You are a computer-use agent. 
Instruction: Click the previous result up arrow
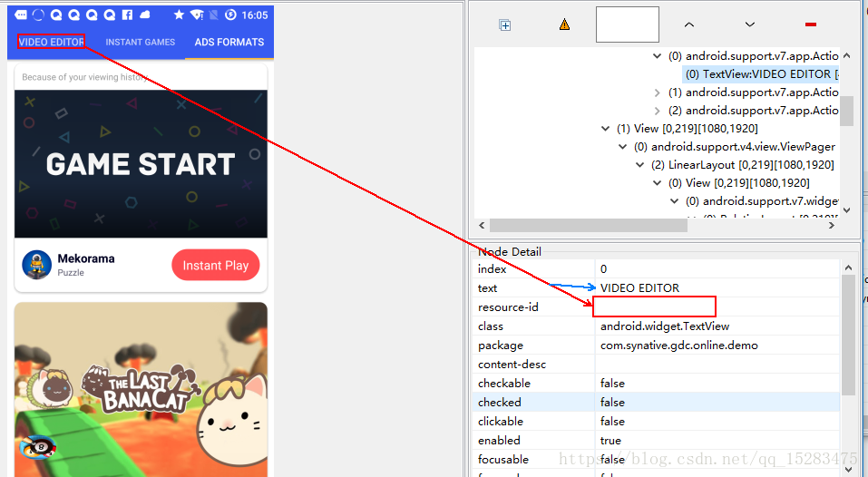tap(689, 24)
